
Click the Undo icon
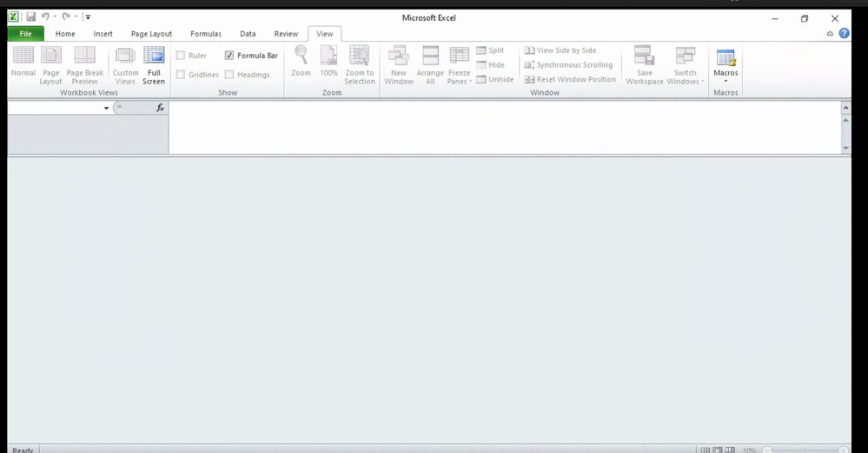click(x=45, y=17)
